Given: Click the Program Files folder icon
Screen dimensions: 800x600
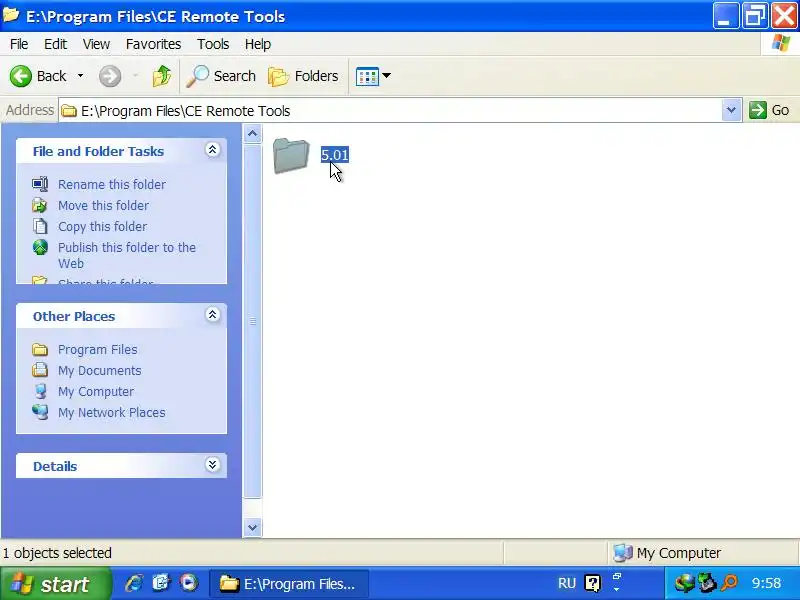Looking at the screenshot, I should point(40,349).
